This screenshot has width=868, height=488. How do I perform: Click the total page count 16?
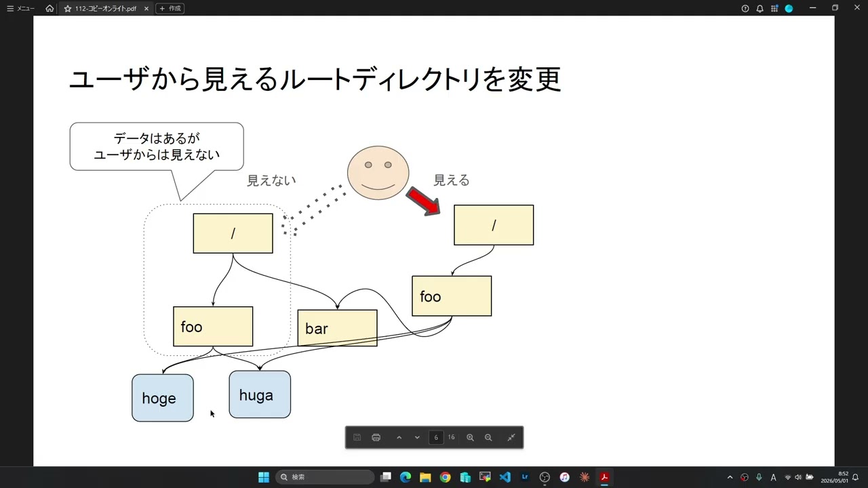click(x=451, y=437)
